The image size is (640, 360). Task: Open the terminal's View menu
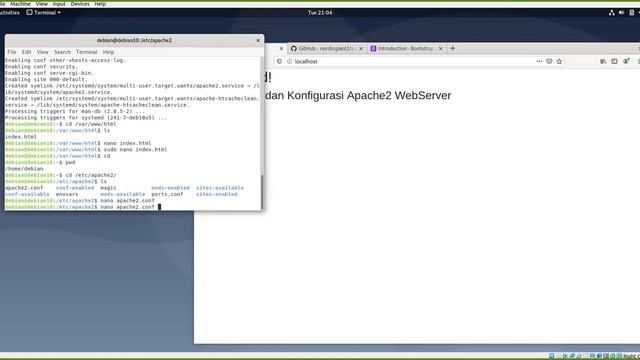click(x=42, y=52)
